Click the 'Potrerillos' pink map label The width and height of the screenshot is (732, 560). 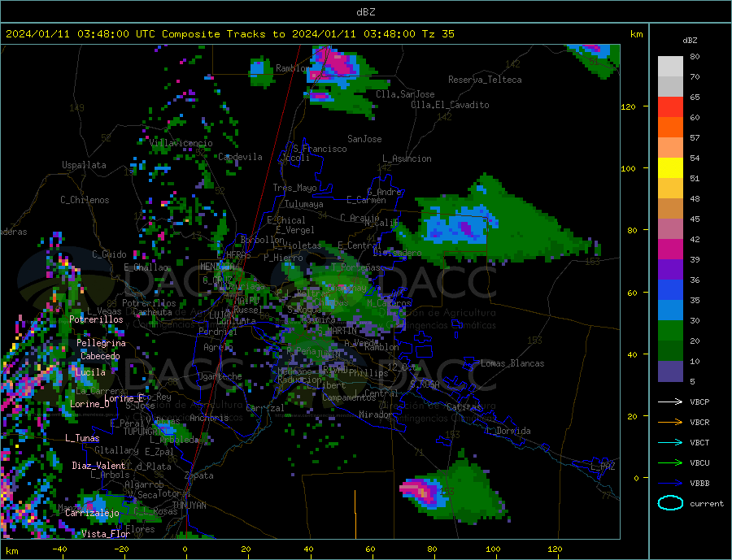96,319
